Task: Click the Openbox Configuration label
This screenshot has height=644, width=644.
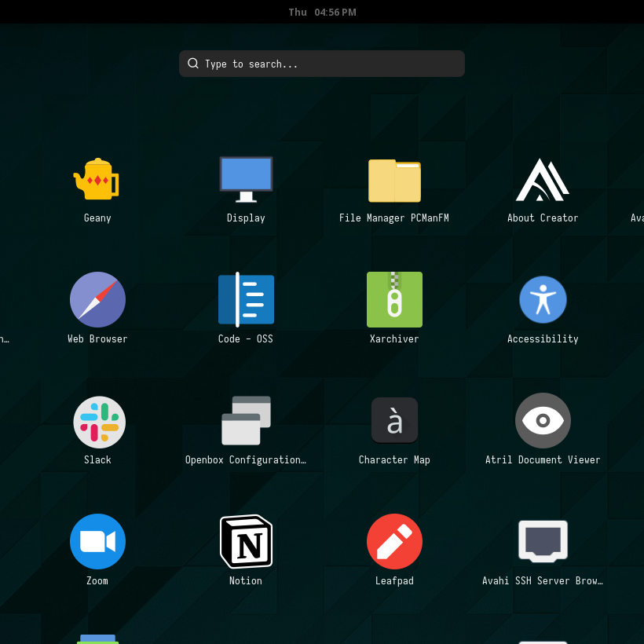Action: tap(246, 460)
